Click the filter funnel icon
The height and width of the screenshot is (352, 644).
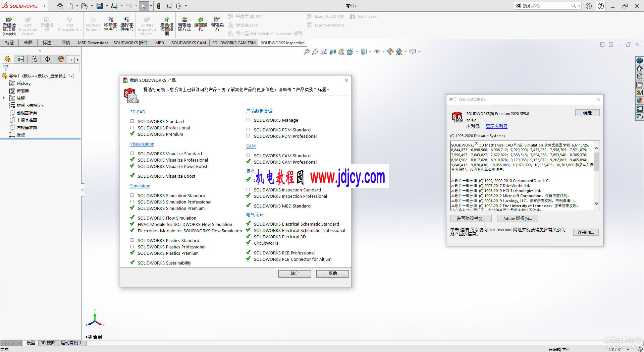(5, 68)
